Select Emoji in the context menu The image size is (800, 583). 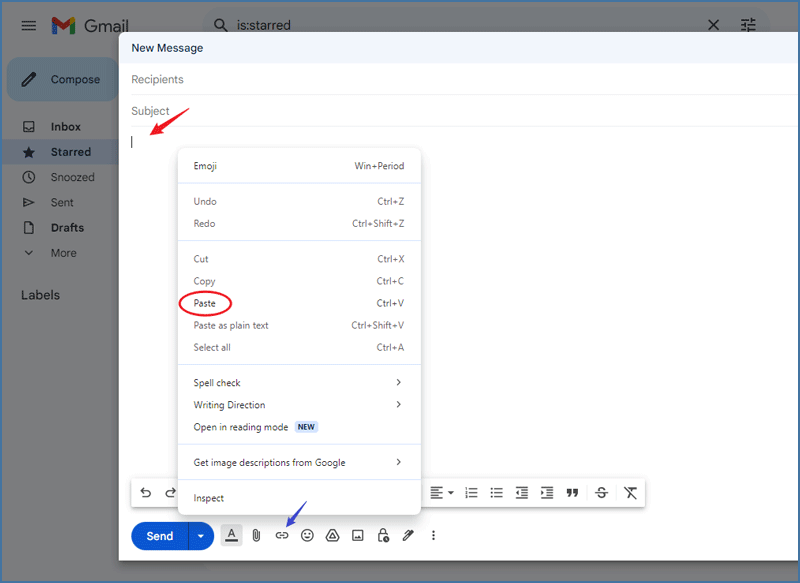coord(299,166)
